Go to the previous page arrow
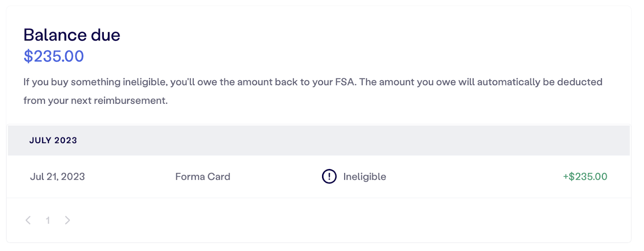This screenshot has width=644, height=251. (x=28, y=220)
